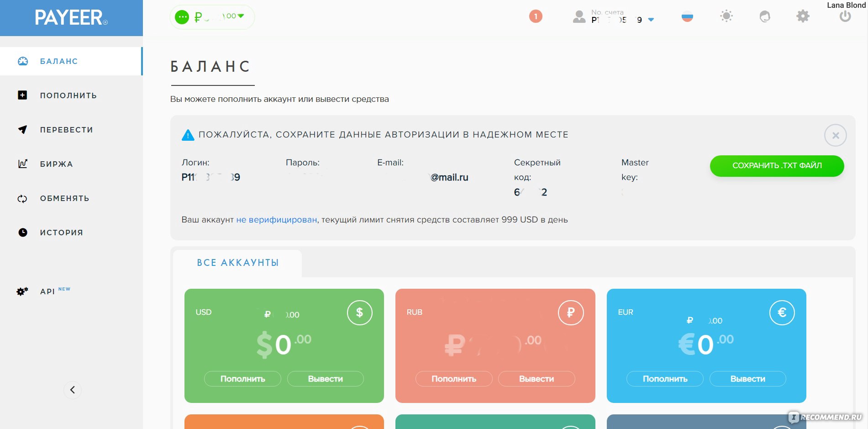Go to Перевести in the sidebar
The width and height of the screenshot is (868, 429).
67,130
